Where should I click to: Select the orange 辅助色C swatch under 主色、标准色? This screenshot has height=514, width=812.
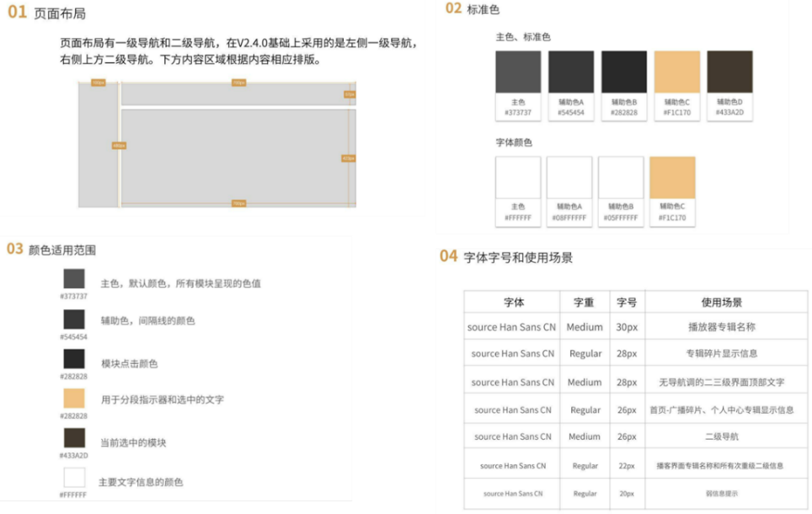[676, 72]
